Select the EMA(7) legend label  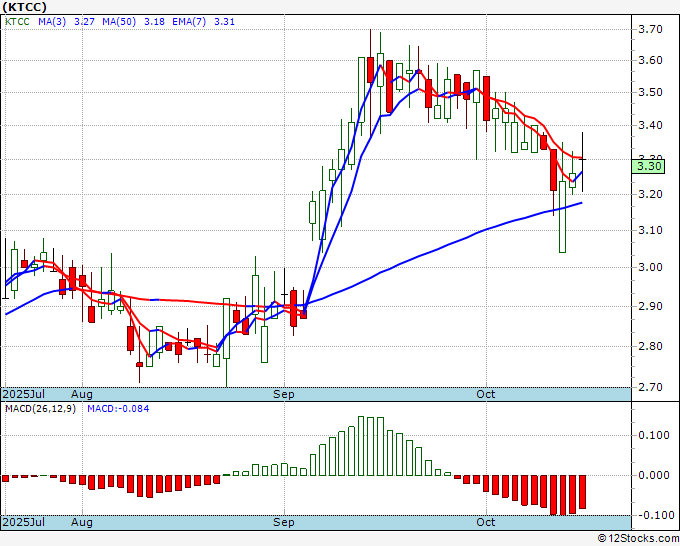point(189,22)
